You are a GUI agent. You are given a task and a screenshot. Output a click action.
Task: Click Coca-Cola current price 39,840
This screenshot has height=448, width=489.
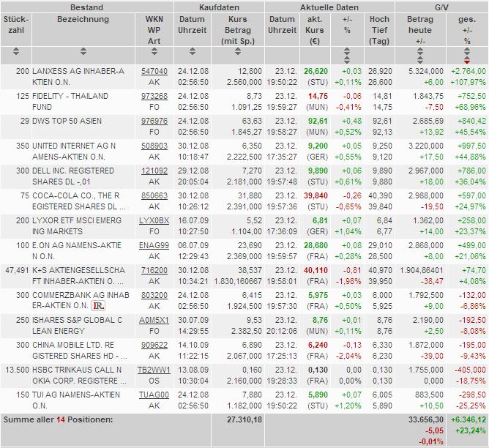[x=316, y=196]
